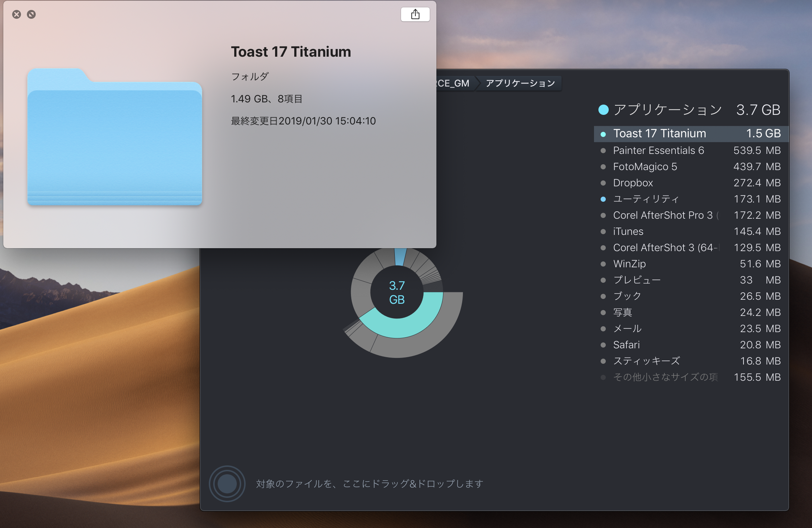Click the Toast 17 Titanium title in Quick Look
812x528 pixels.
tap(291, 52)
